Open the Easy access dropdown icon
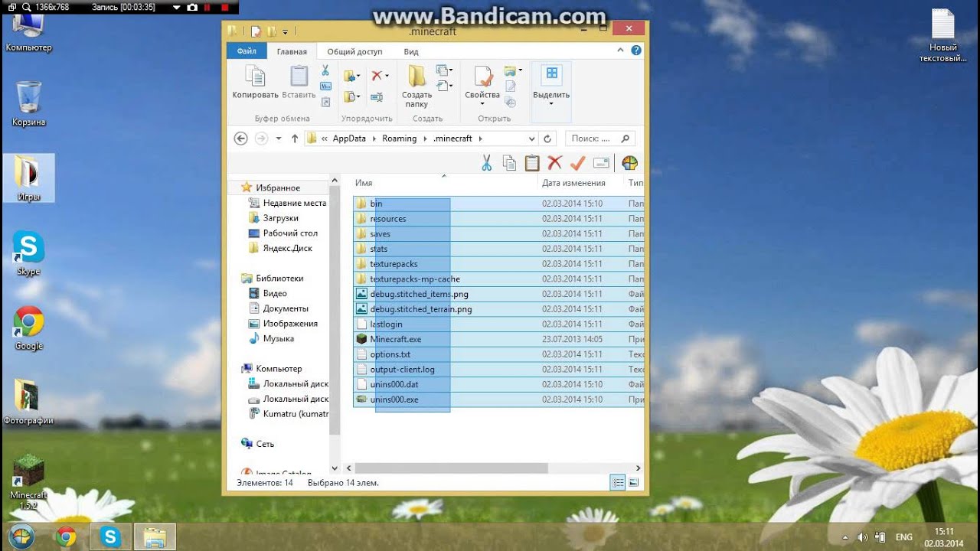980x551 pixels. [444, 86]
